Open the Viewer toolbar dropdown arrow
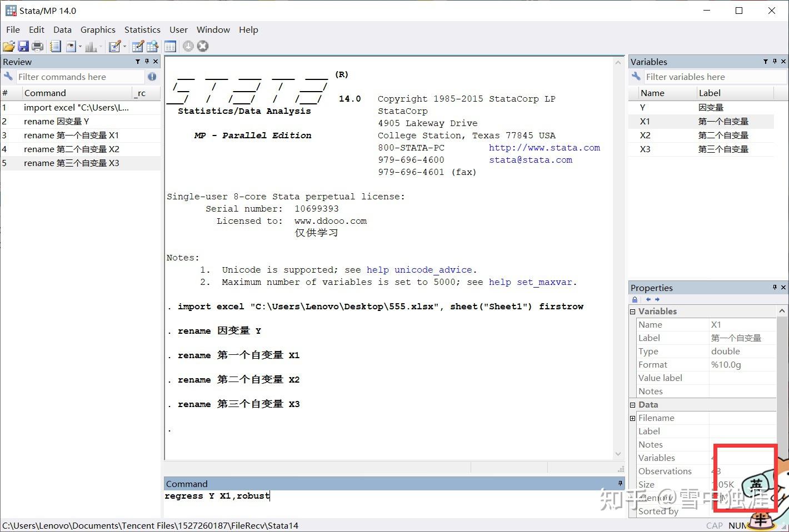 pos(80,47)
